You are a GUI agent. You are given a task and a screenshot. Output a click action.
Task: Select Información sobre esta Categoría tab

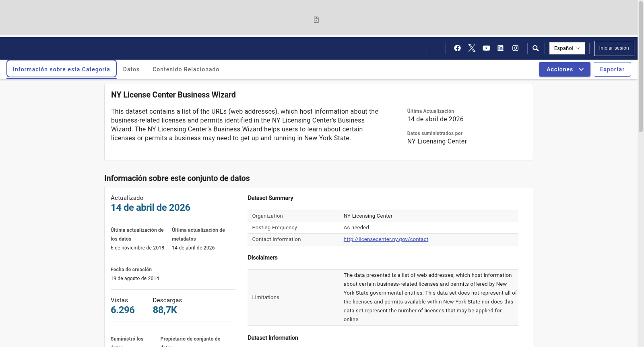(61, 69)
